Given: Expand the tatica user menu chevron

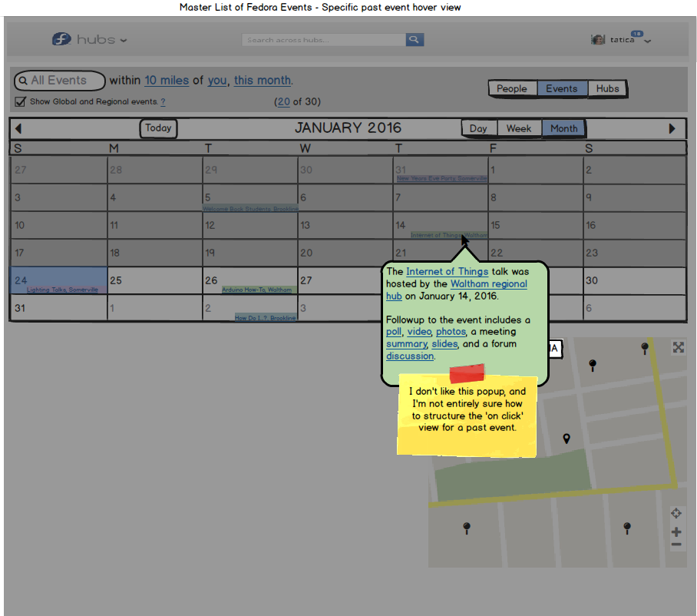Looking at the screenshot, I should 648,41.
